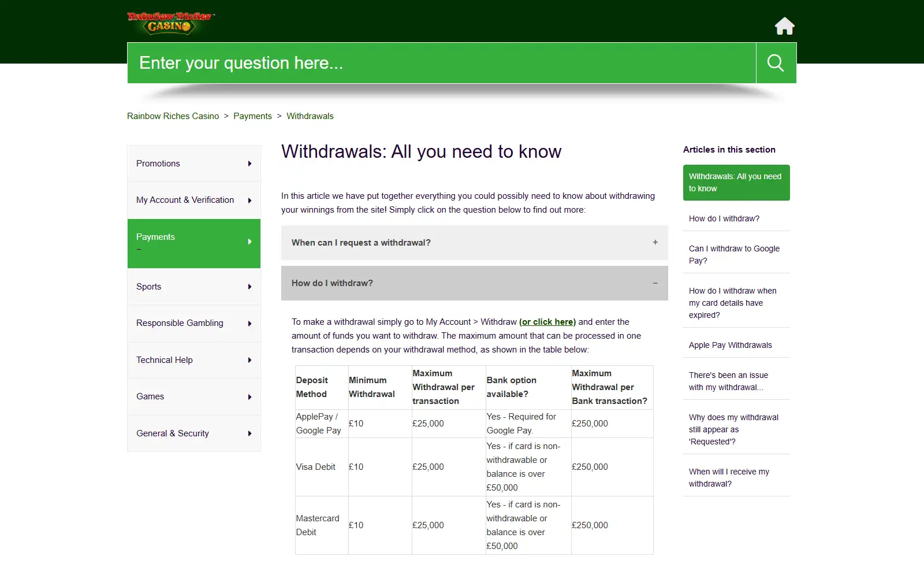The image size is (924, 586).
Task: Expand General & Security arrow
Action: (249, 433)
